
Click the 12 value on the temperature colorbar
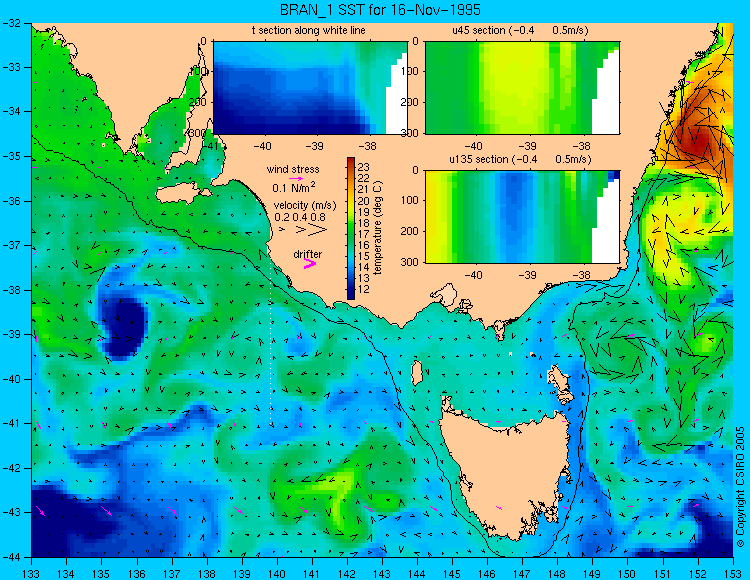364,289
